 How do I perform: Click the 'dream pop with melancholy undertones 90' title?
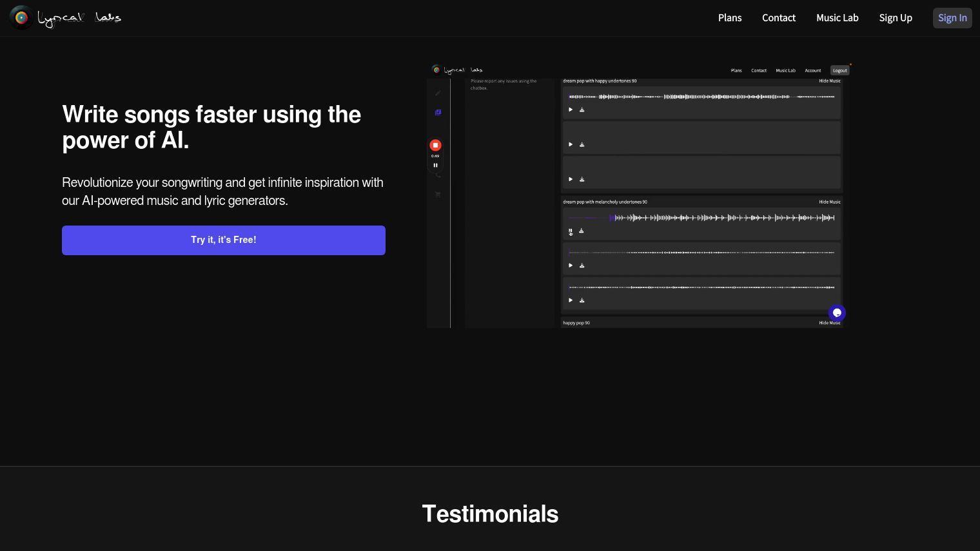[x=605, y=202]
